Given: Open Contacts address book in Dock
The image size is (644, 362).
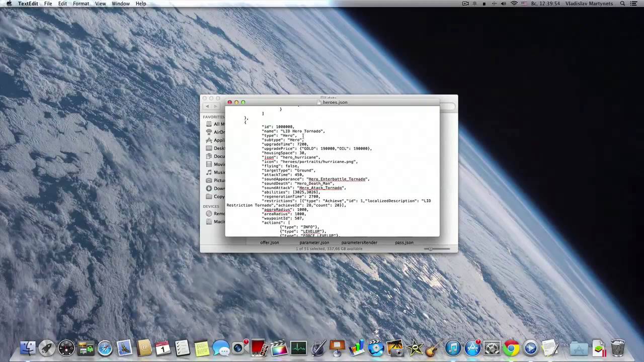Looking at the screenshot, I should pos(144,347).
